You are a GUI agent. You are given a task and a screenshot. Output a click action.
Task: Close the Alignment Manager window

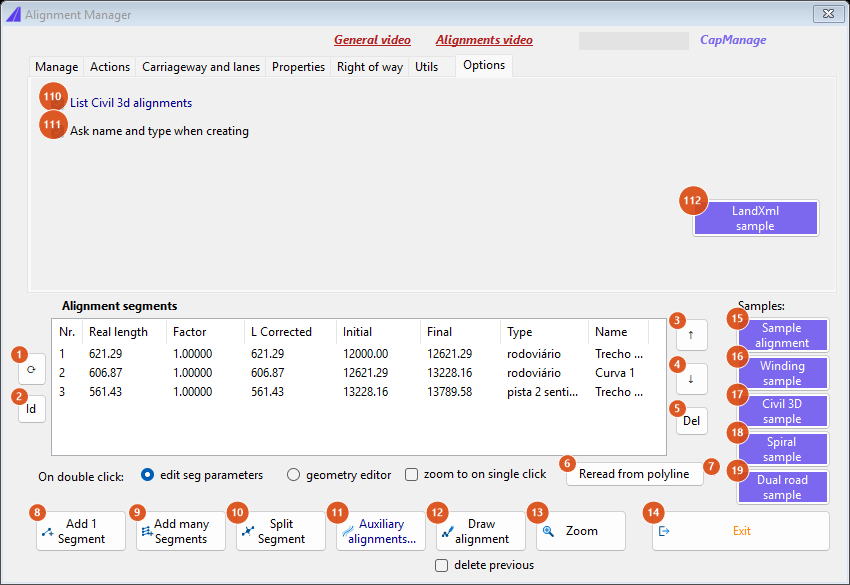tap(828, 14)
